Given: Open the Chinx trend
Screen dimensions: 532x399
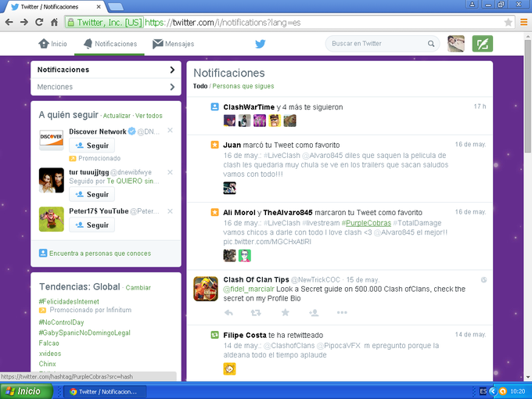Looking at the screenshot, I should [x=47, y=364].
